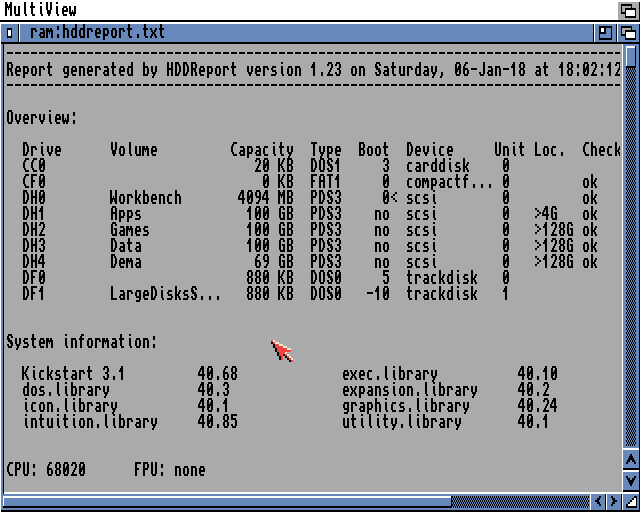Click the MultiView screen title bar
This screenshot has width=640, height=512.
(300, 10)
